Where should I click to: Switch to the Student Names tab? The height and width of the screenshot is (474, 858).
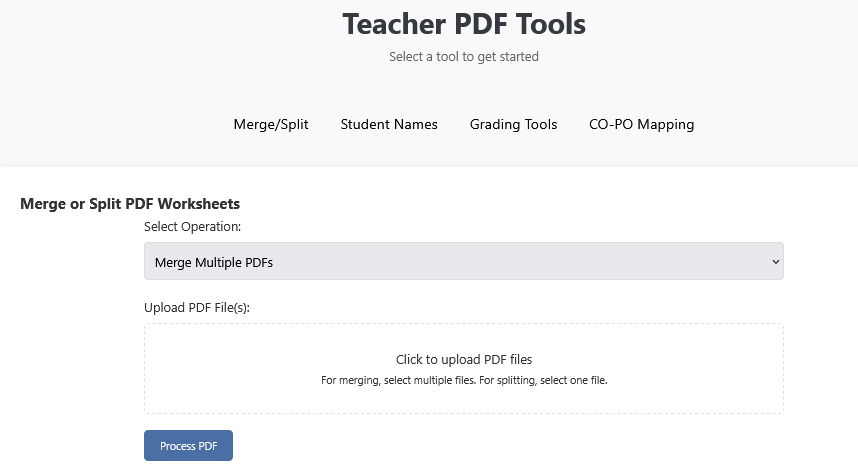tap(389, 125)
